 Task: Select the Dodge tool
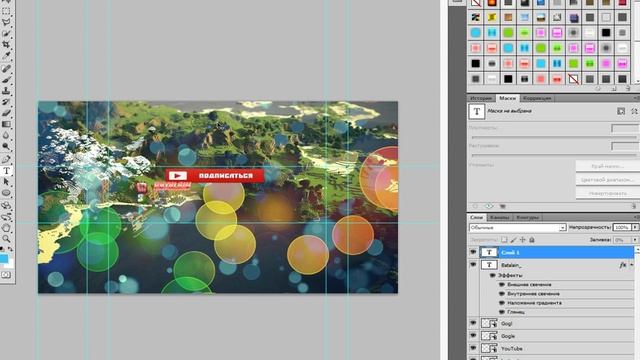[6, 146]
